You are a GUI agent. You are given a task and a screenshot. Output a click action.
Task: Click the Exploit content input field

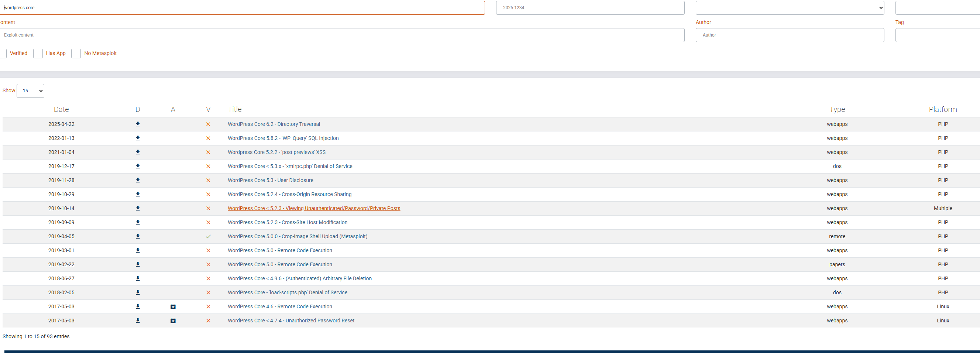(342, 35)
